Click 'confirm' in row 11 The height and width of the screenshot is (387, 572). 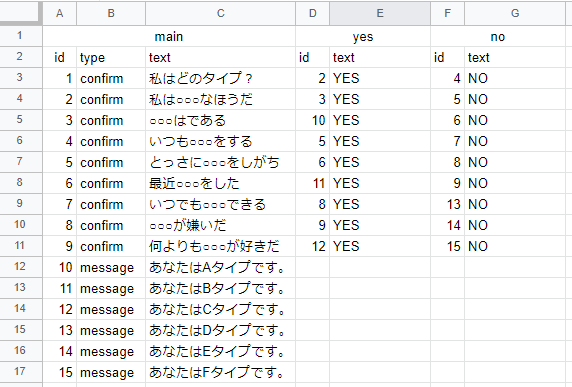click(x=111, y=246)
